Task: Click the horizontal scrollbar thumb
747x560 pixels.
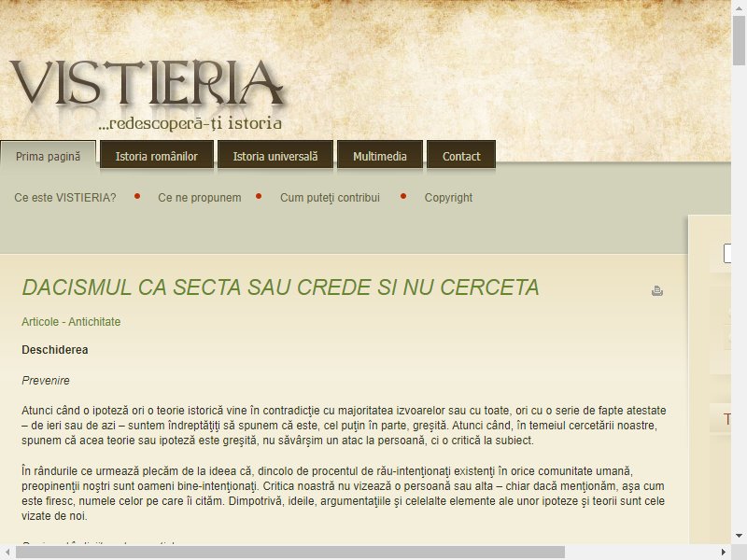Action: click(290, 552)
